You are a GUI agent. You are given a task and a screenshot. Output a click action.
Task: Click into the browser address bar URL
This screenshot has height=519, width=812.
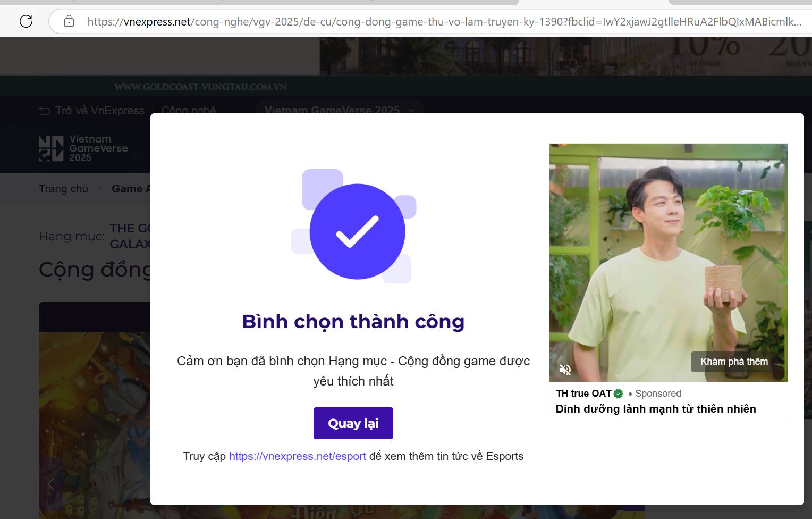coord(444,22)
